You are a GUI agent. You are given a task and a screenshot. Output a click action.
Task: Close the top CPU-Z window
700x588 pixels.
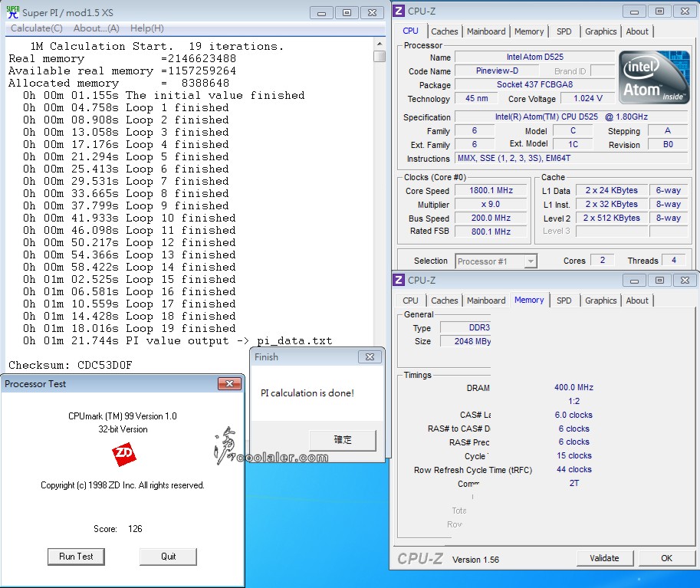click(685, 11)
